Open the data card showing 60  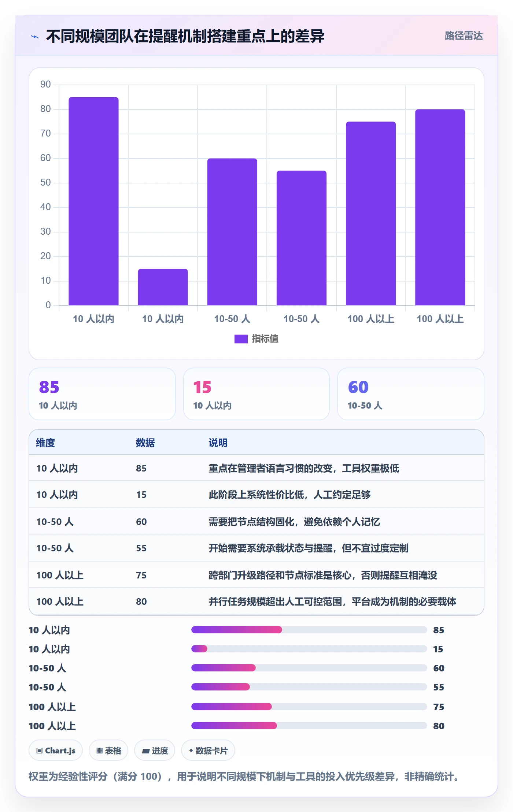click(410, 394)
